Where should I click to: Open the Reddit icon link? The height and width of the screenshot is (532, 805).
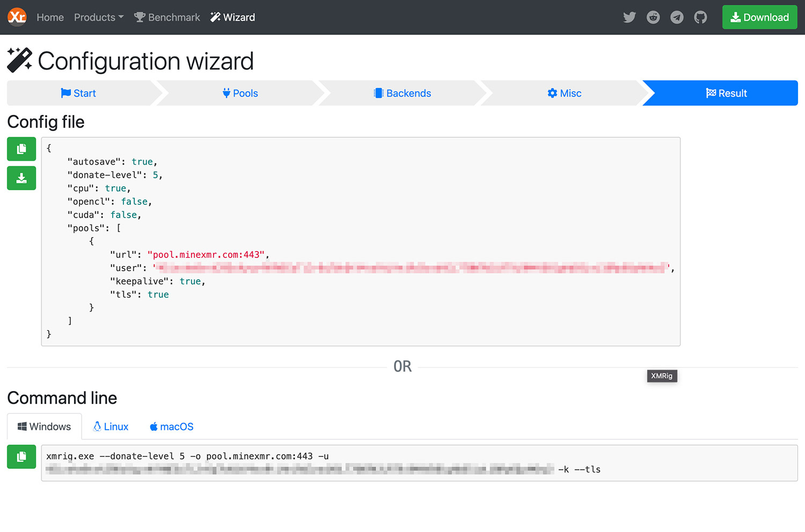point(653,17)
